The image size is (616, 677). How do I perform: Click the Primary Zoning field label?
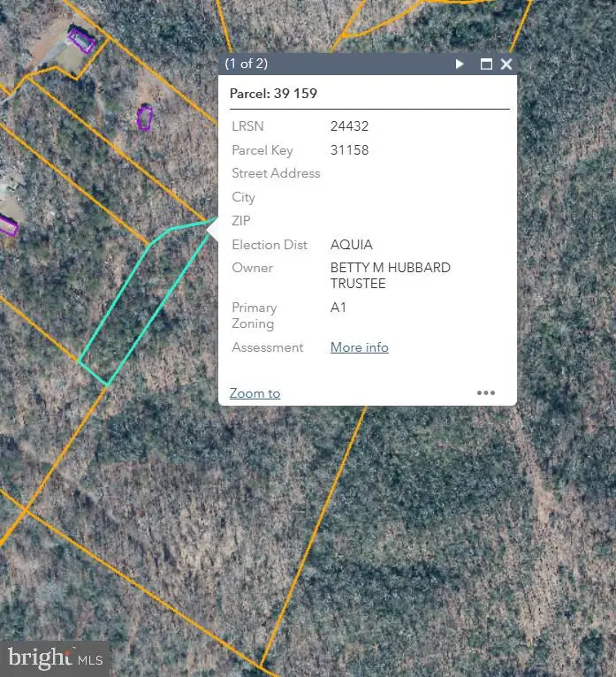tap(255, 316)
